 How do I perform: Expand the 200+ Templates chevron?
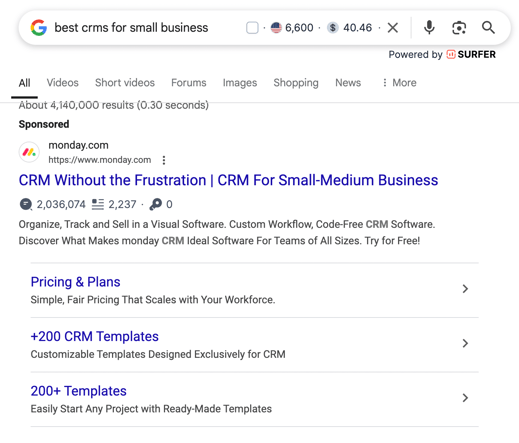pyautogui.click(x=465, y=398)
